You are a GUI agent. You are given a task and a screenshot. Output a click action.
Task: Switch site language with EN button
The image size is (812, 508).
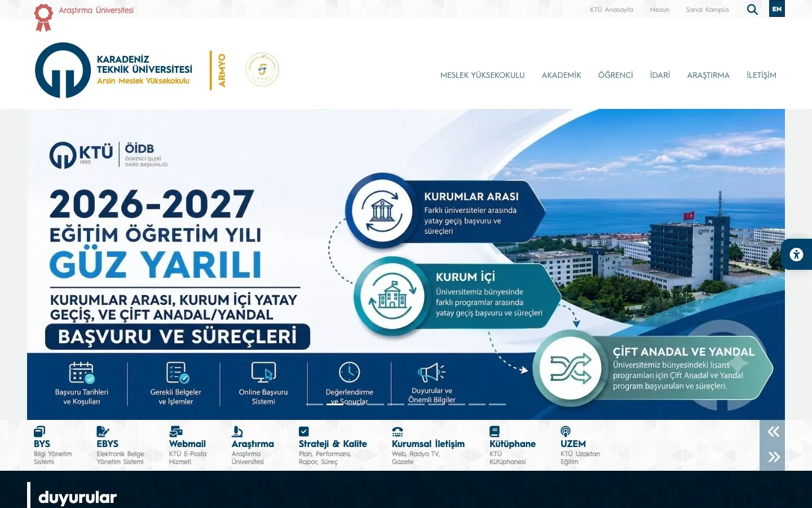tap(777, 8)
